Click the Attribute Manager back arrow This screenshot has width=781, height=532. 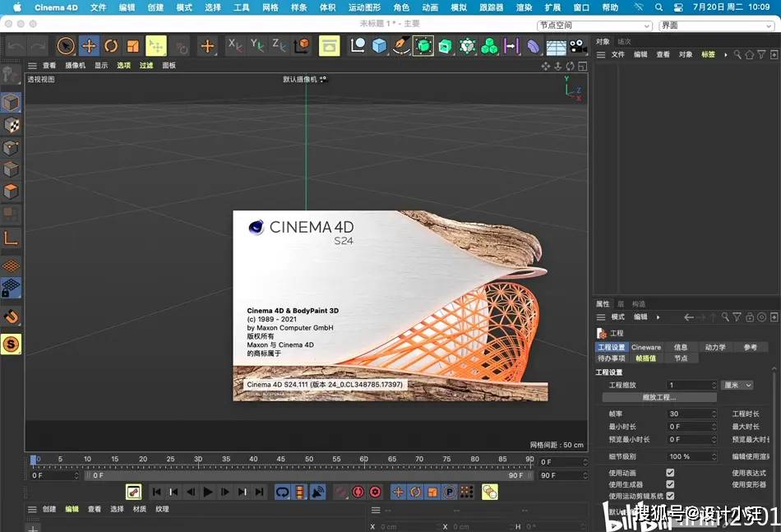click(x=689, y=317)
